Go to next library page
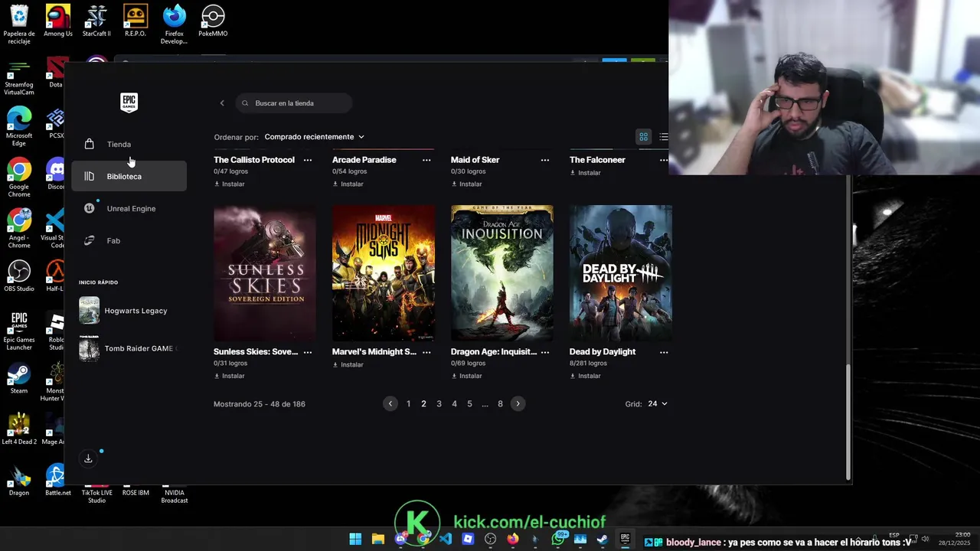 tap(518, 404)
